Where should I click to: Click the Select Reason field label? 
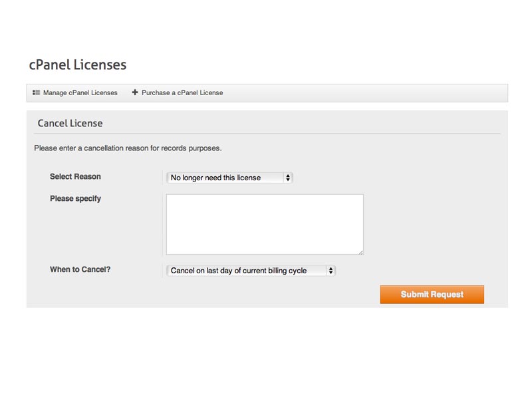[75, 177]
